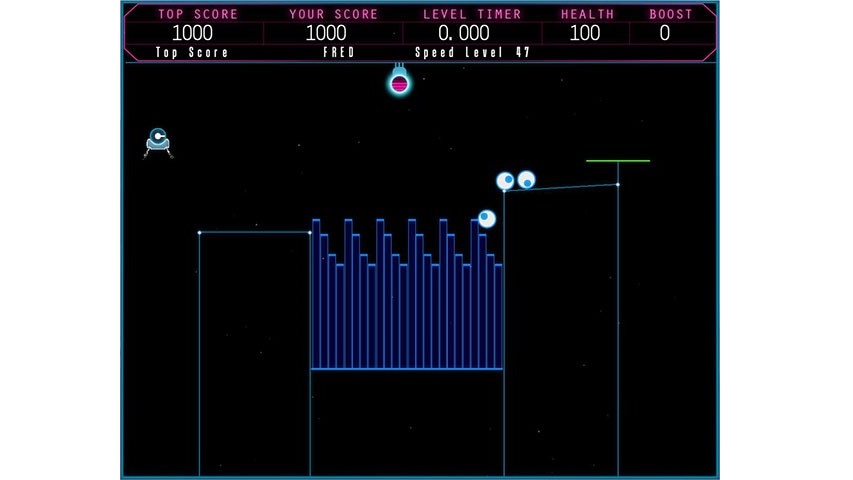The image size is (853, 480).
Task: Click the TOP SCORE heading
Action: click(198, 14)
